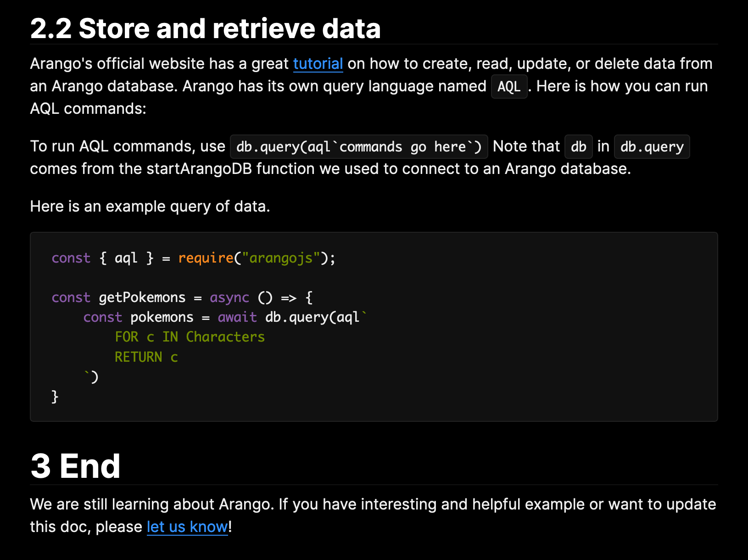Click the word 'pokemons' variable in code
Screen dimensions: 748x560
pos(162,318)
